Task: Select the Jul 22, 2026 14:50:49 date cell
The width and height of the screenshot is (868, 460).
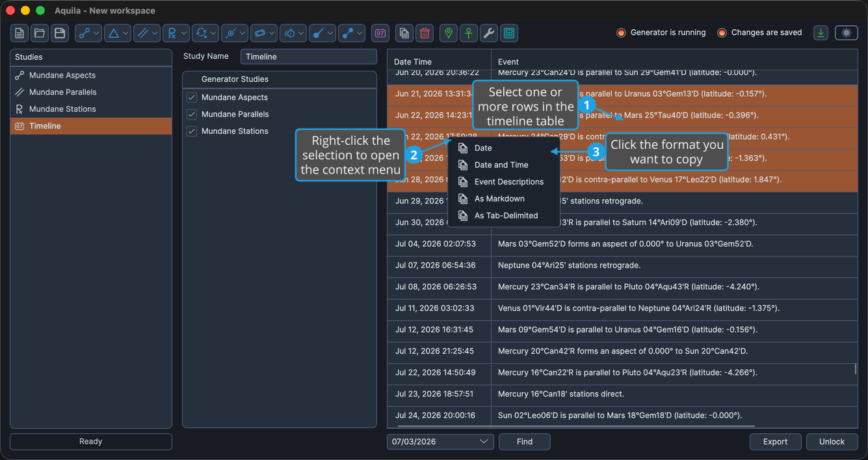Action: (x=439, y=373)
